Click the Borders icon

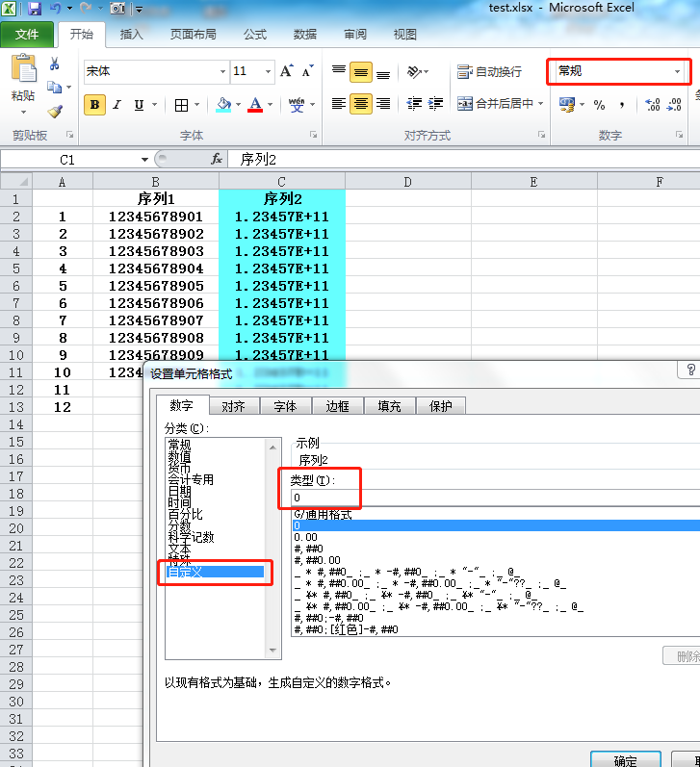(182, 105)
